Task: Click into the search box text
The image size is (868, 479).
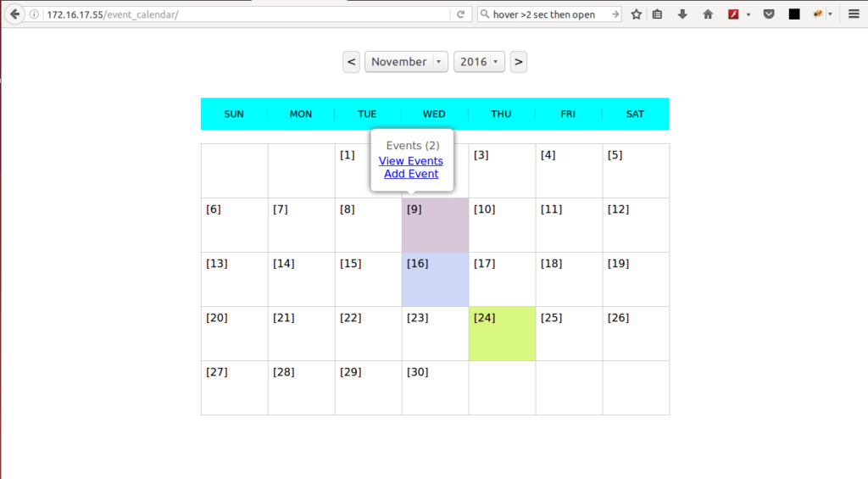Action: 544,14
